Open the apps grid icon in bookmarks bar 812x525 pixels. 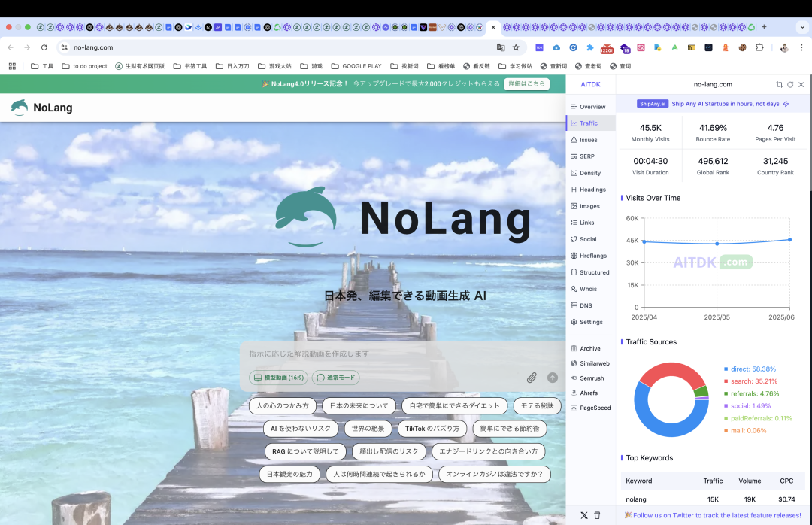point(13,66)
